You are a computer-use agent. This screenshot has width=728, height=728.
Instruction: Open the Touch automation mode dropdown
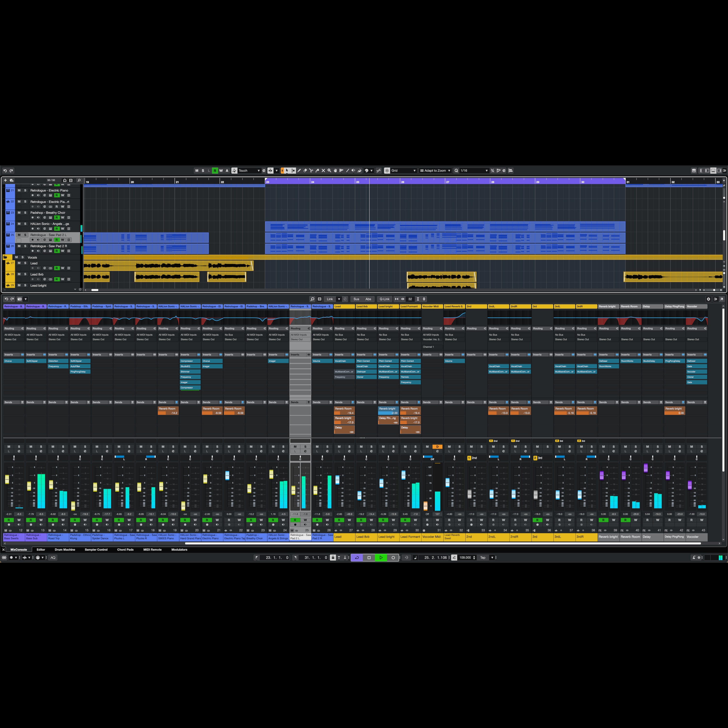pos(249,171)
